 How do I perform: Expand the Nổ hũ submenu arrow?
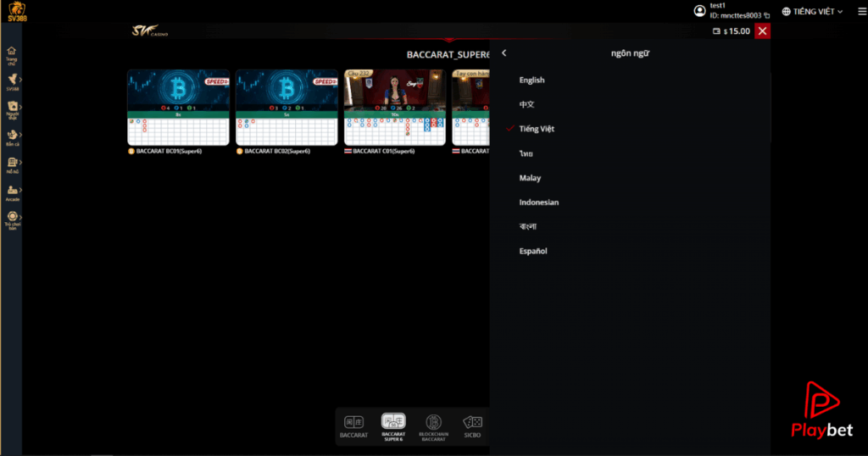click(20, 162)
